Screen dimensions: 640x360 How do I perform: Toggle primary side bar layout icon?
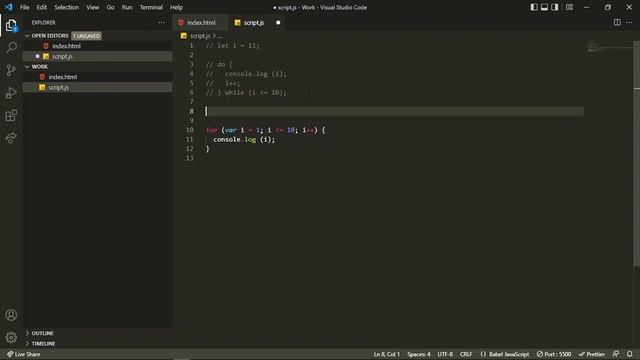click(533, 7)
